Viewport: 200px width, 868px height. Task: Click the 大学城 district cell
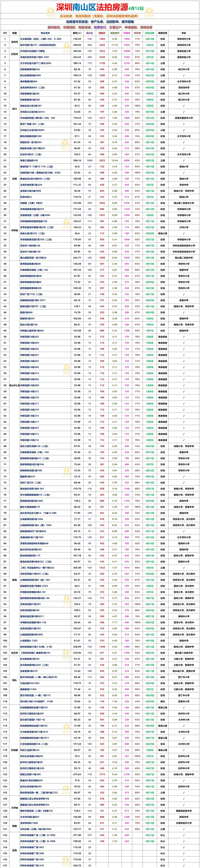pyautogui.click(x=14, y=808)
